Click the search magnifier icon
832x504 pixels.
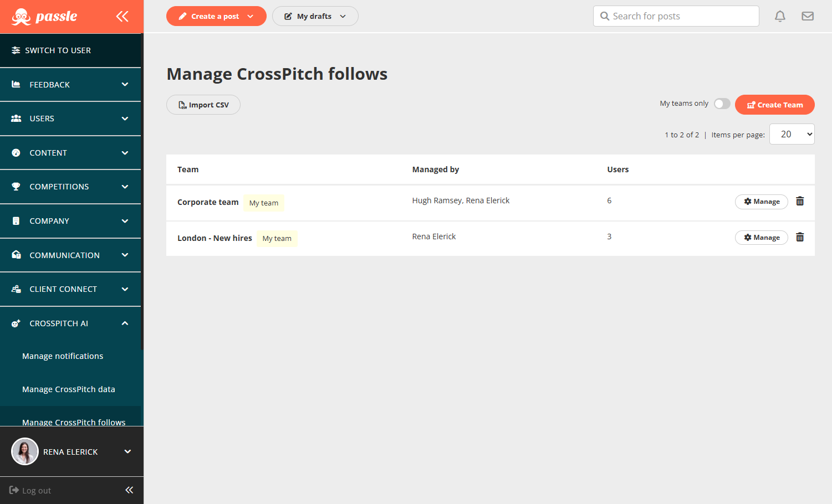pyautogui.click(x=605, y=16)
